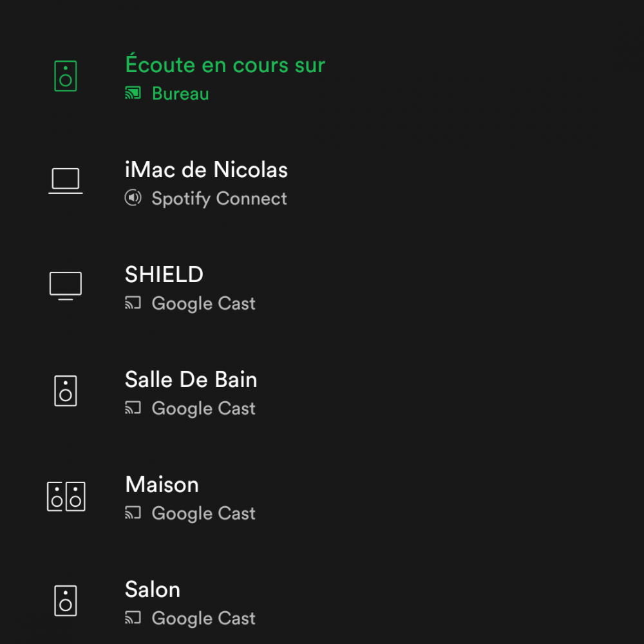The image size is (644, 644).
Task: Switch playback to iMac de Nicolas
Action: tap(206, 169)
